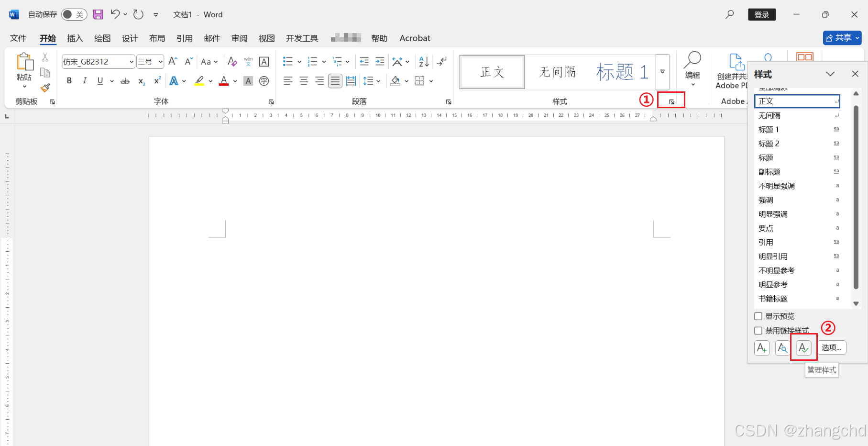Image resolution: width=868 pixels, height=446 pixels.
Task: Apply the 无间隔 style from gallery
Action: [x=557, y=72]
